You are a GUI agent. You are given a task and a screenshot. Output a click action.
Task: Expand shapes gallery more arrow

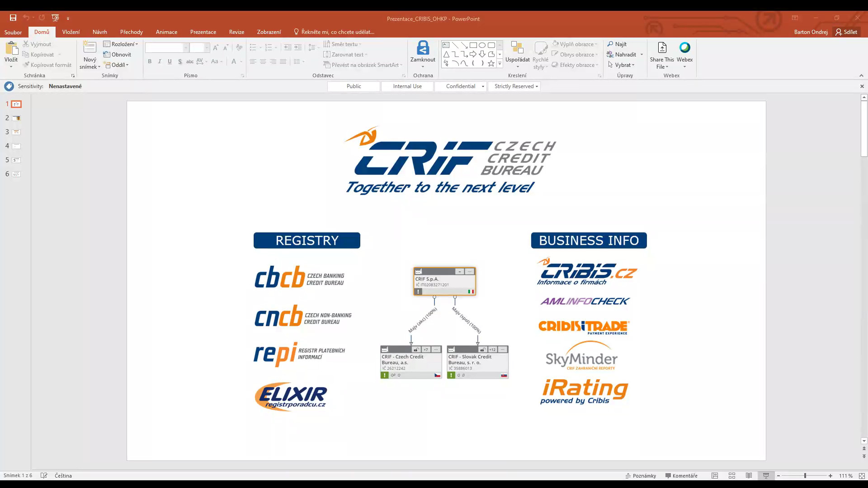point(500,64)
